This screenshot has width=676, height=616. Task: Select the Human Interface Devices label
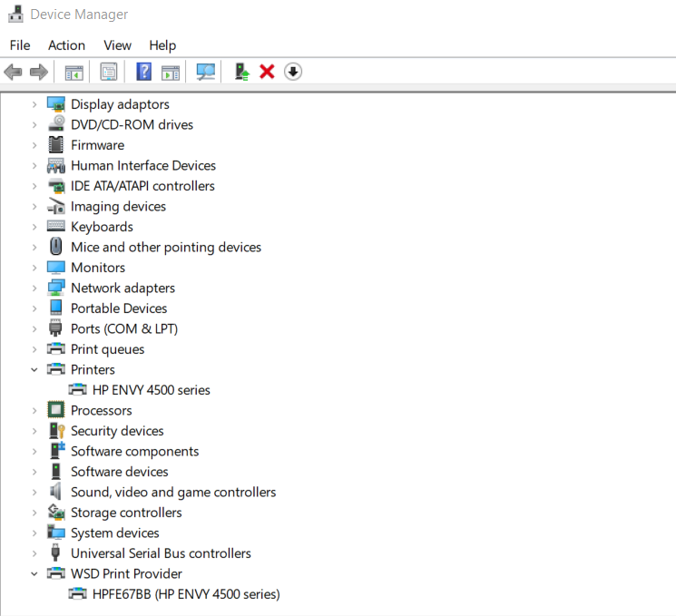[143, 165]
